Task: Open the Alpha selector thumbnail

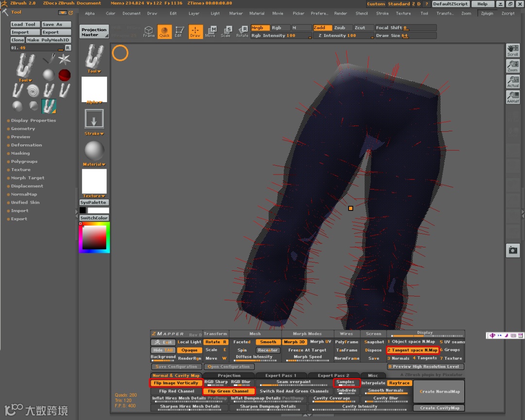Action: click(94, 90)
